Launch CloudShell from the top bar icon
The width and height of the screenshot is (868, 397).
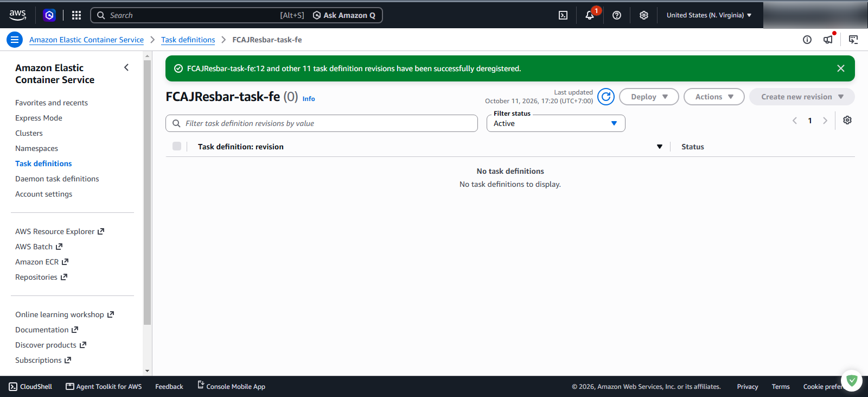(563, 15)
